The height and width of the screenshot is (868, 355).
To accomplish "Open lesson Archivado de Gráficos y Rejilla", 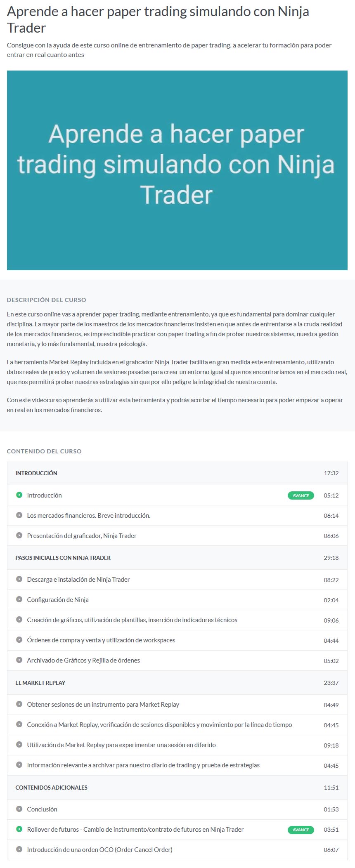I will point(83,660).
